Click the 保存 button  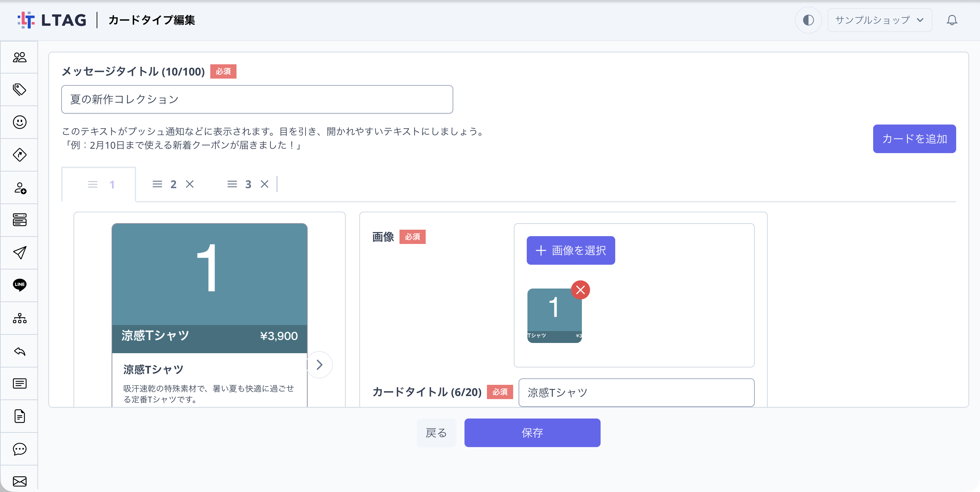[532, 433]
